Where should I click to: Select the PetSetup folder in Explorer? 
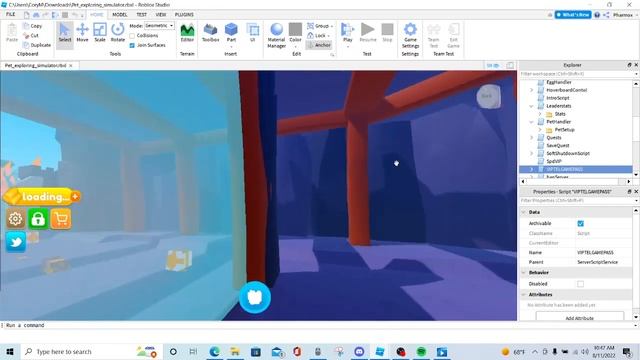coord(564,130)
